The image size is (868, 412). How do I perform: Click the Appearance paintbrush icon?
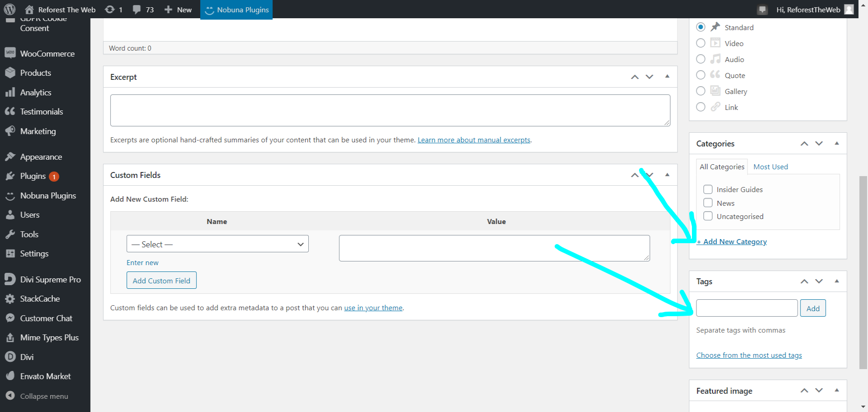tap(10, 156)
